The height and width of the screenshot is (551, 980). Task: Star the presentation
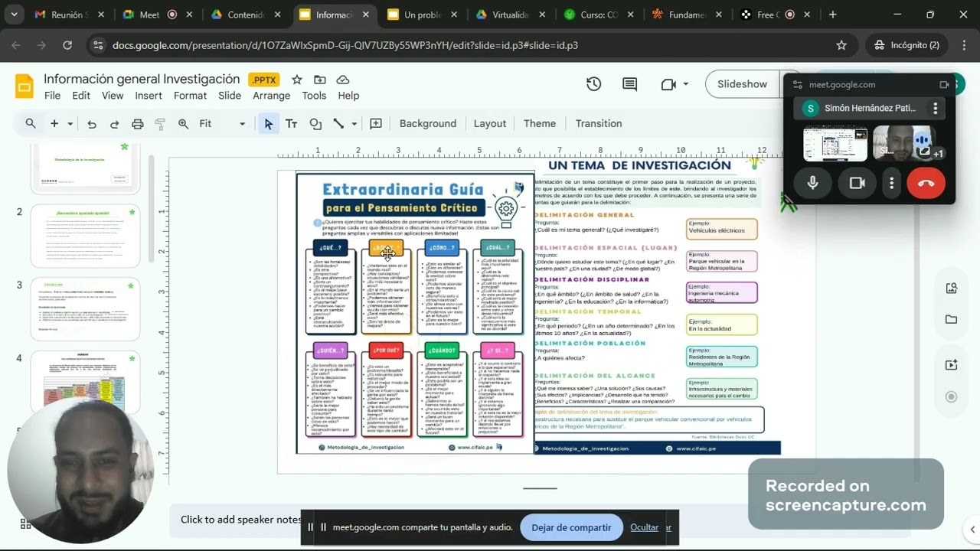tap(297, 80)
